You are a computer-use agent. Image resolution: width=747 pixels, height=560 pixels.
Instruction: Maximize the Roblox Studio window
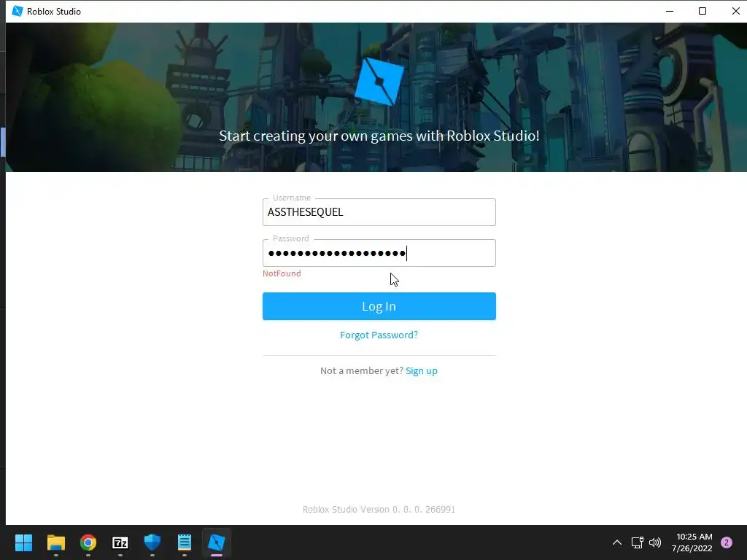click(703, 11)
